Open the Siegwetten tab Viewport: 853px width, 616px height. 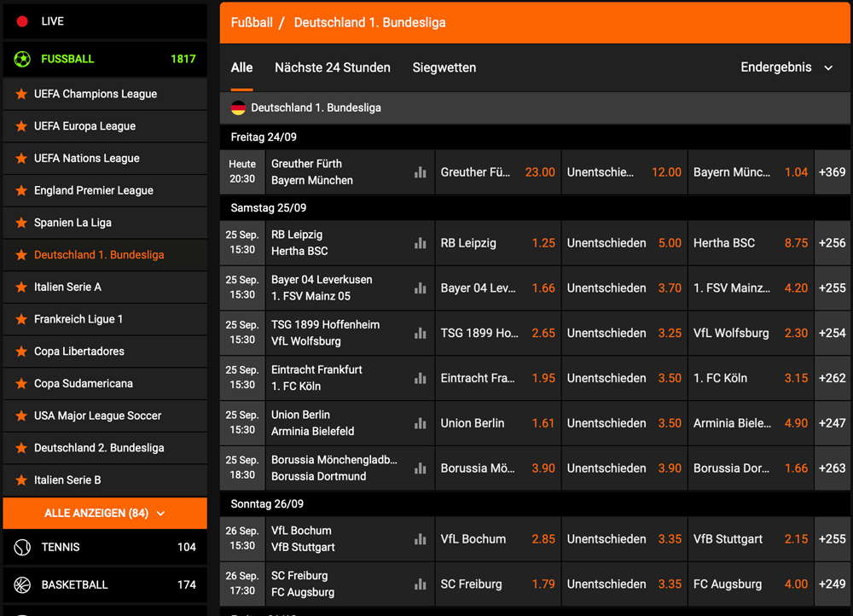pos(444,67)
